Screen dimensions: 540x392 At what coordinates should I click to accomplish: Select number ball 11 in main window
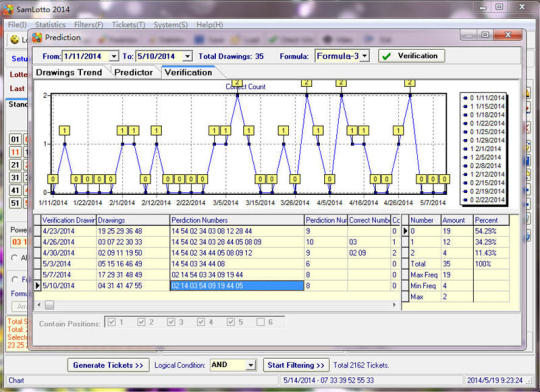pos(15,152)
